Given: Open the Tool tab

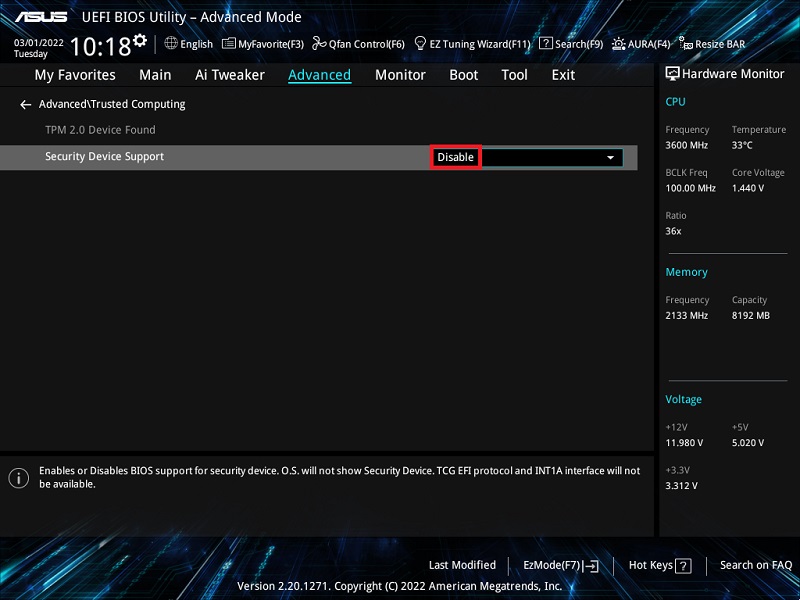Looking at the screenshot, I should click(x=514, y=75).
